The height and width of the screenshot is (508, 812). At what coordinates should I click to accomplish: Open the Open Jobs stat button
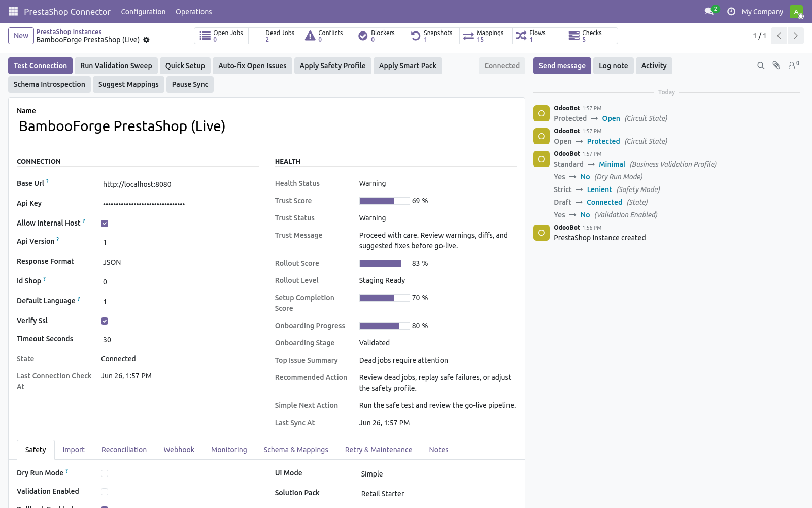point(221,36)
